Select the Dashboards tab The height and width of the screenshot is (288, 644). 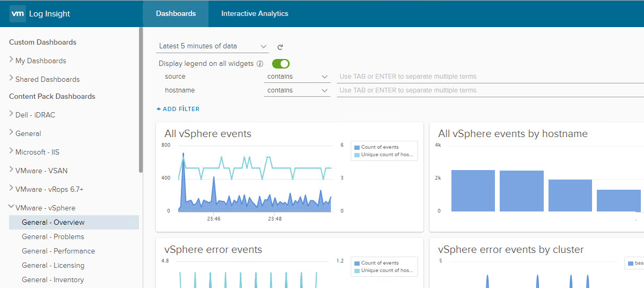[x=176, y=14]
